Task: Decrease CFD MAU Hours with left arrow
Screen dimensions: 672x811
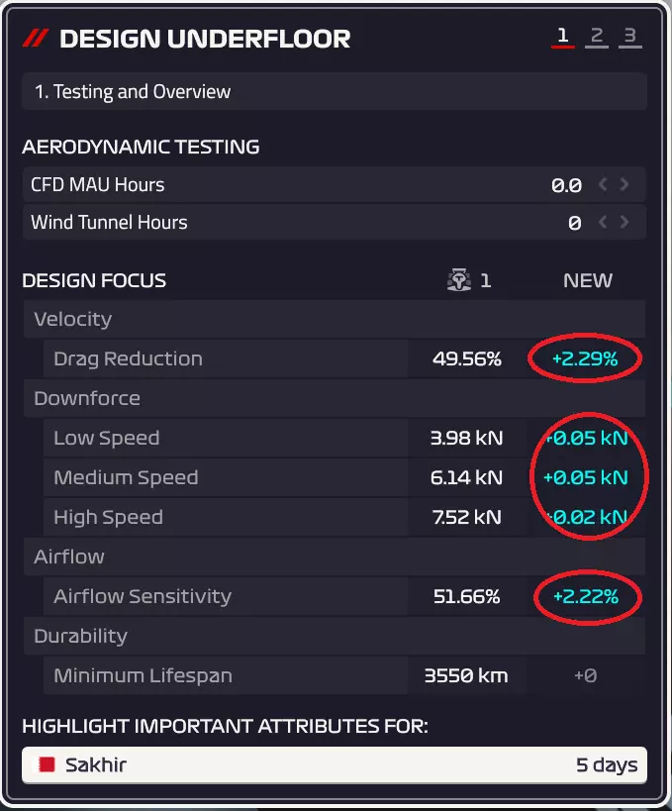Action: point(604,184)
